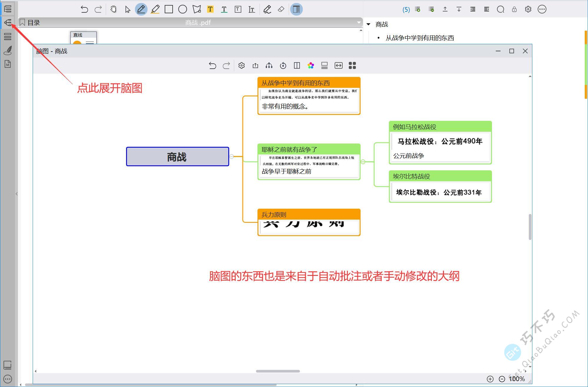
Task: Collapse branches at the 商战 node connector
Action: coord(232,157)
